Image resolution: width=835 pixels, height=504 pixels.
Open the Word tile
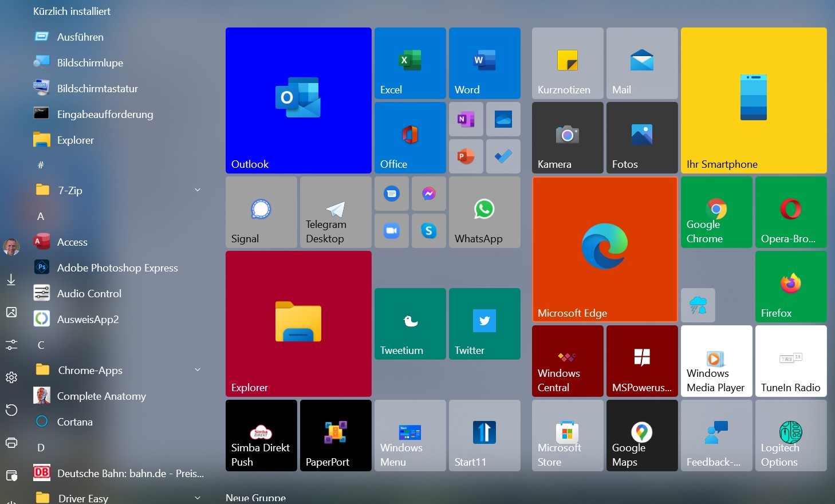485,63
